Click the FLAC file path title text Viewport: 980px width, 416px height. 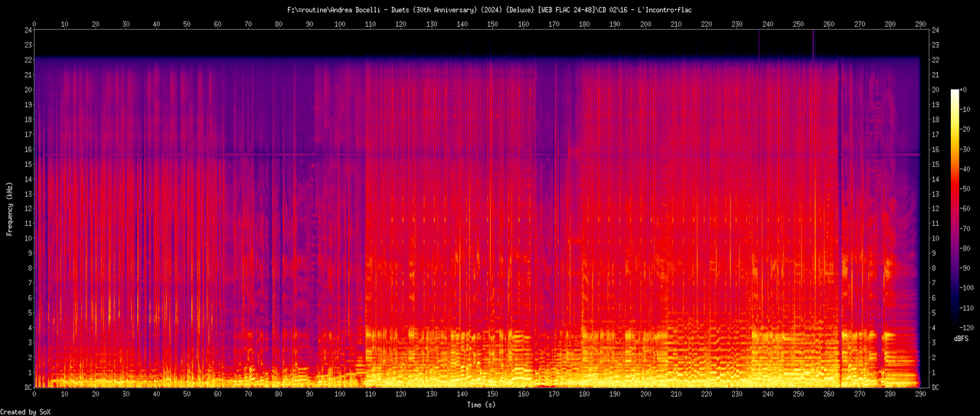click(x=490, y=9)
